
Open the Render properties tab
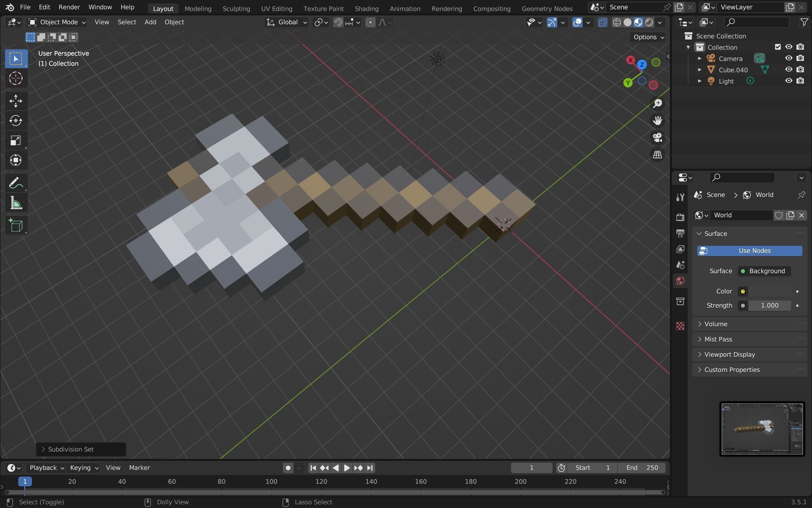(x=680, y=217)
